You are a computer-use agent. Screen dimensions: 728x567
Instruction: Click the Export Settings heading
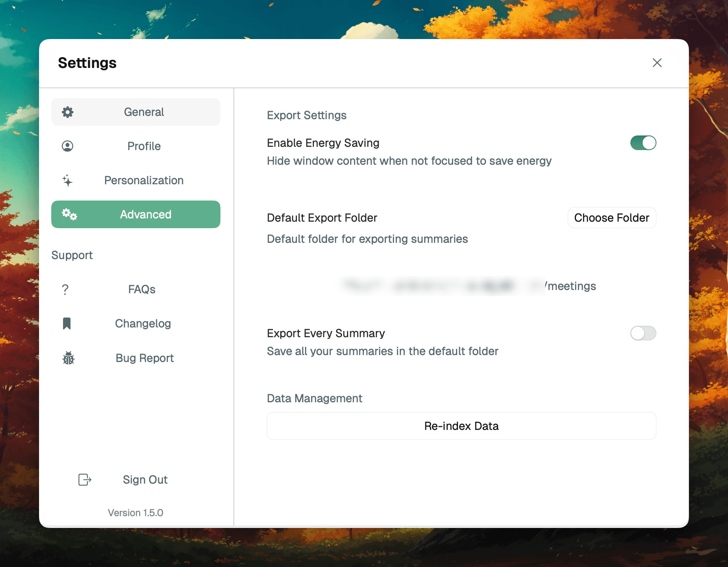click(307, 115)
